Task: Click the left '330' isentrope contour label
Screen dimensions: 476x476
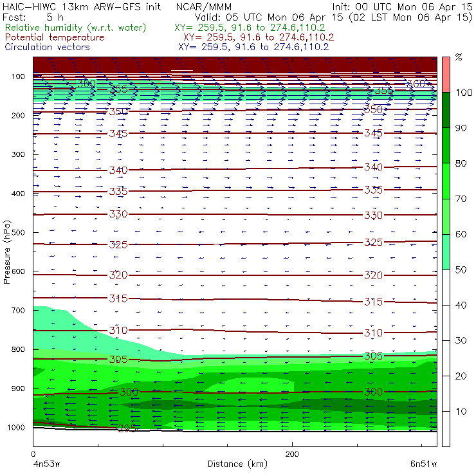Action: tap(118, 214)
